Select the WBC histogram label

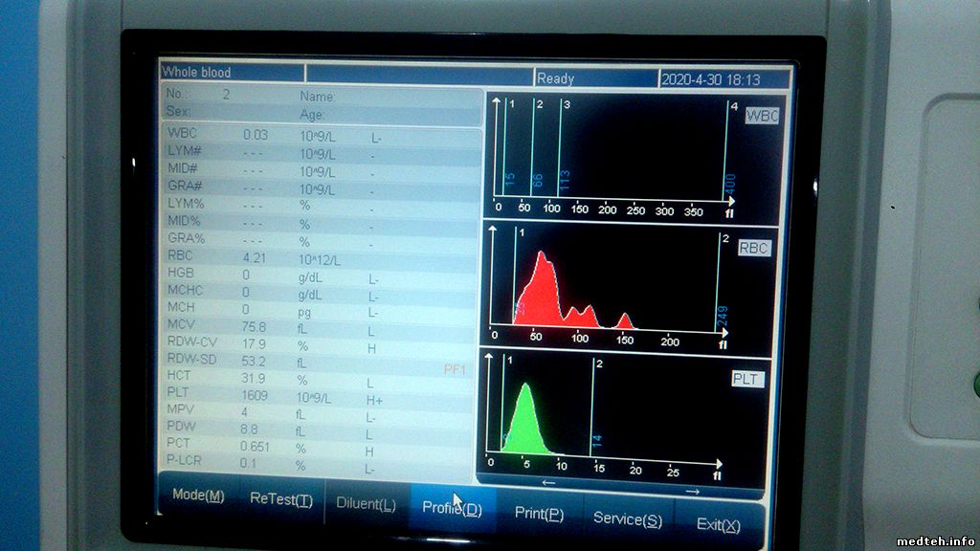coord(762,117)
